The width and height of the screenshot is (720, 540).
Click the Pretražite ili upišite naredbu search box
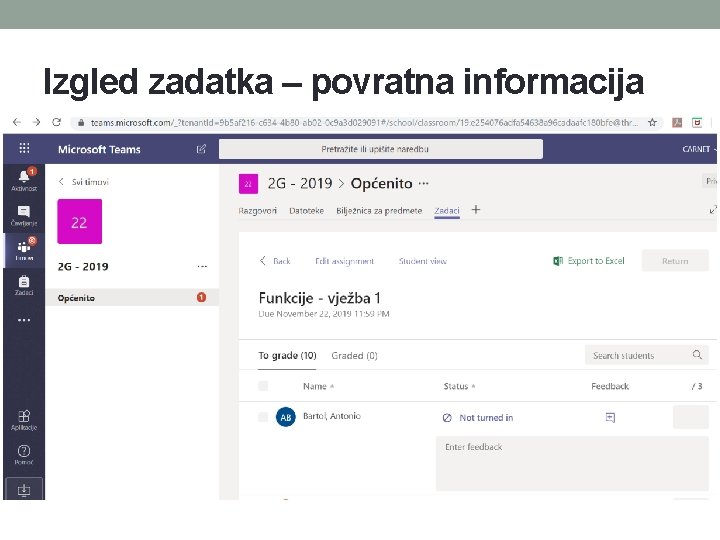381,149
